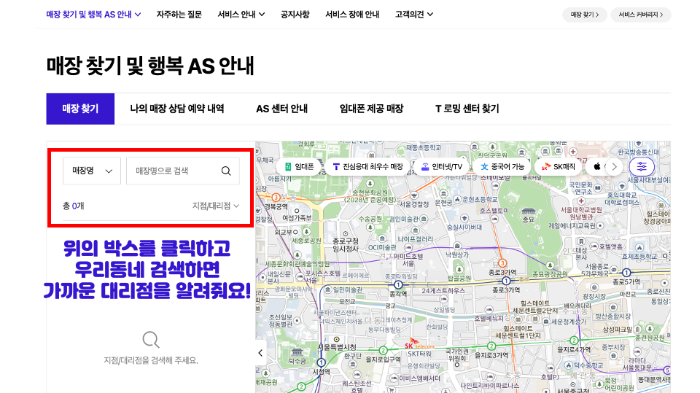700x393 pixels.
Task: Toggle the Apple logo filter chip
Action: coord(597,167)
